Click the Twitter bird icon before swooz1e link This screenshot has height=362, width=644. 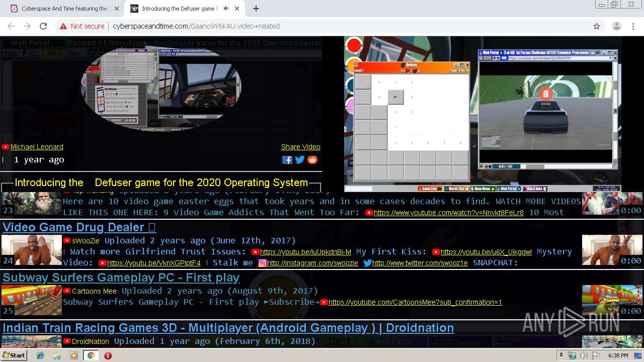(x=367, y=263)
